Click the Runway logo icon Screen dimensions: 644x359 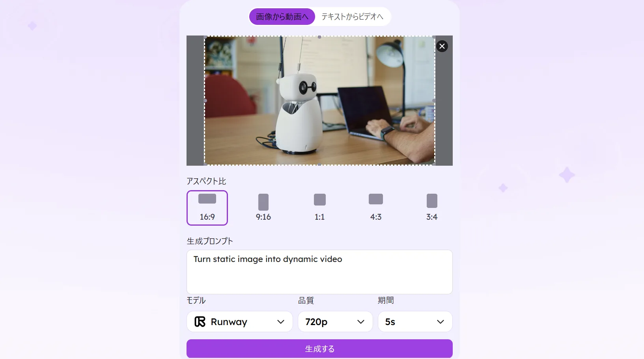click(x=200, y=322)
